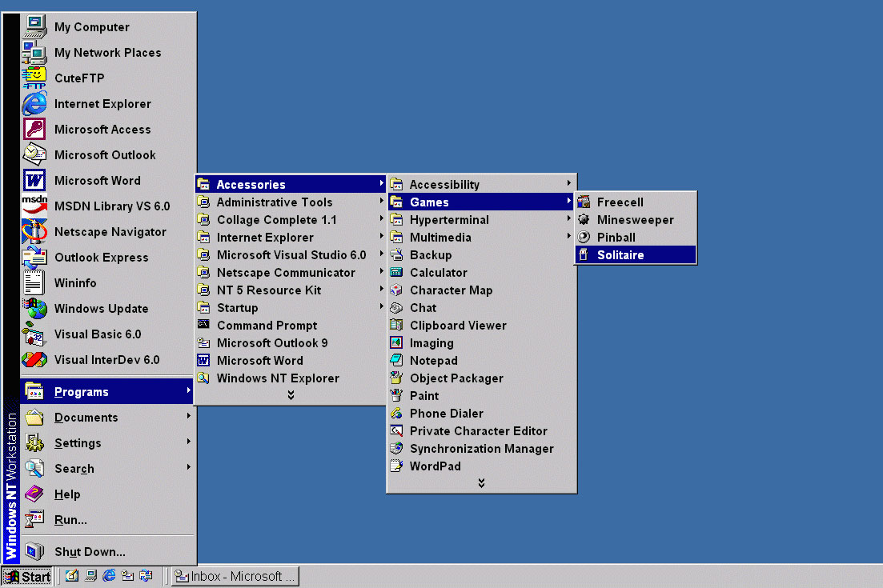This screenshot has width=883, height=588.
Task: Launch WordPad from Accessories
Action: click(481, 466)
